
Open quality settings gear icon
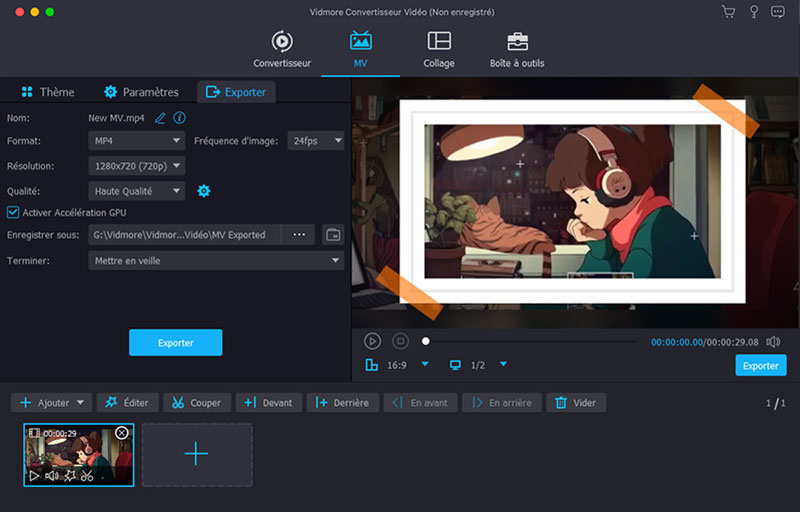[204, 191]
